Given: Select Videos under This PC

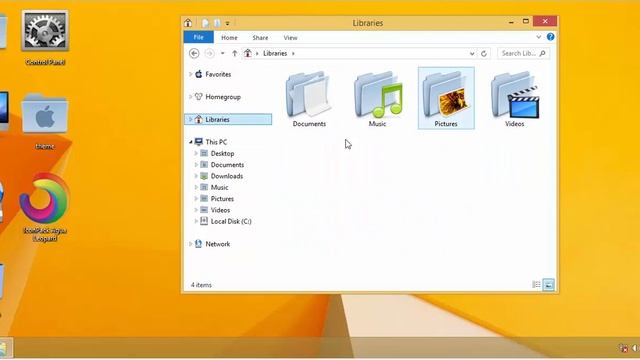Looking at the screenshot, I should pos(220,210).
